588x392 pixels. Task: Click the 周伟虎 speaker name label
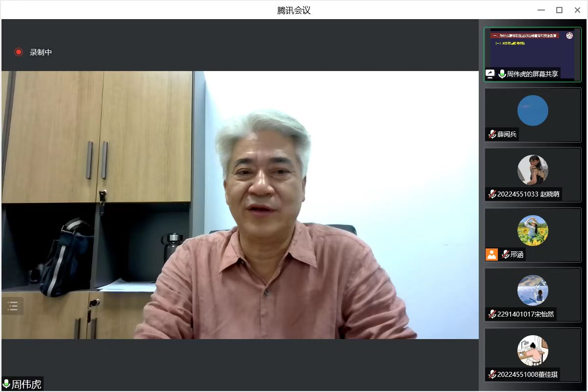[26, 384]
